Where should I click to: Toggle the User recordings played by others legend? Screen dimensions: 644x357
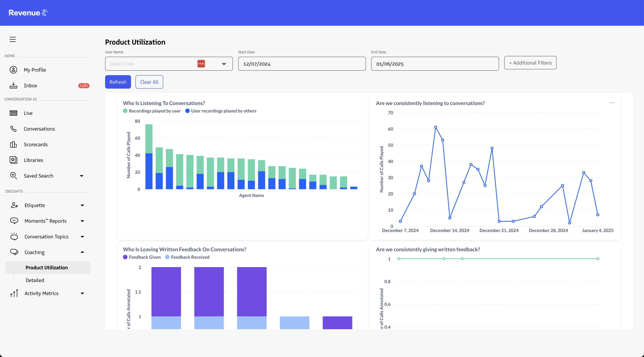221,111
